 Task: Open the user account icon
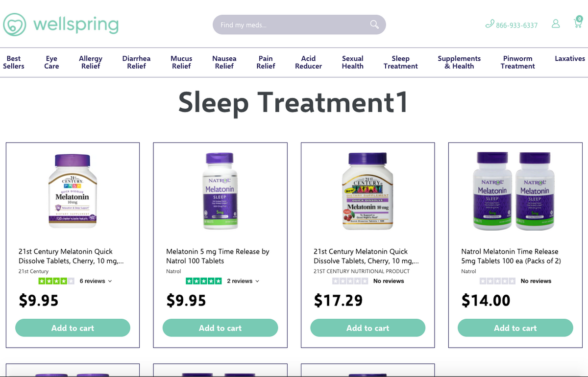tap(556, 24)
